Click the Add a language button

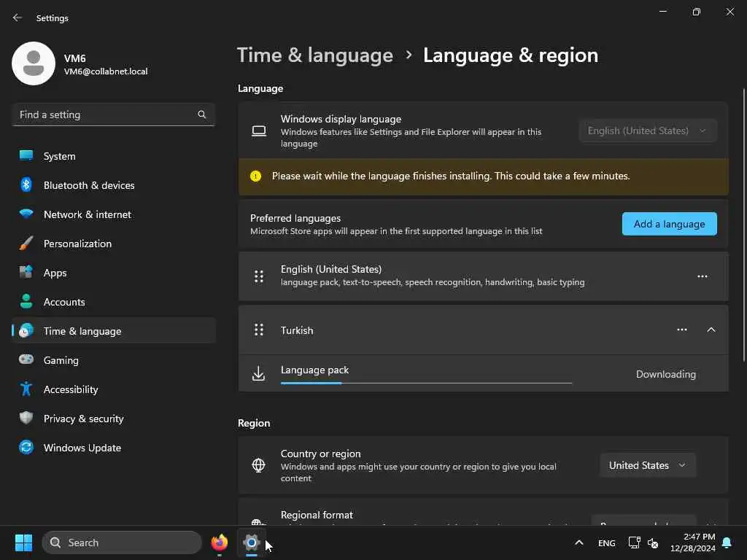670,224
